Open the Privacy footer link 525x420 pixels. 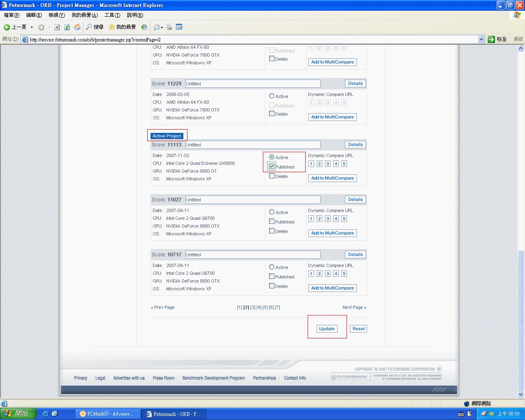pyautogui.click(x=81, y=378)
